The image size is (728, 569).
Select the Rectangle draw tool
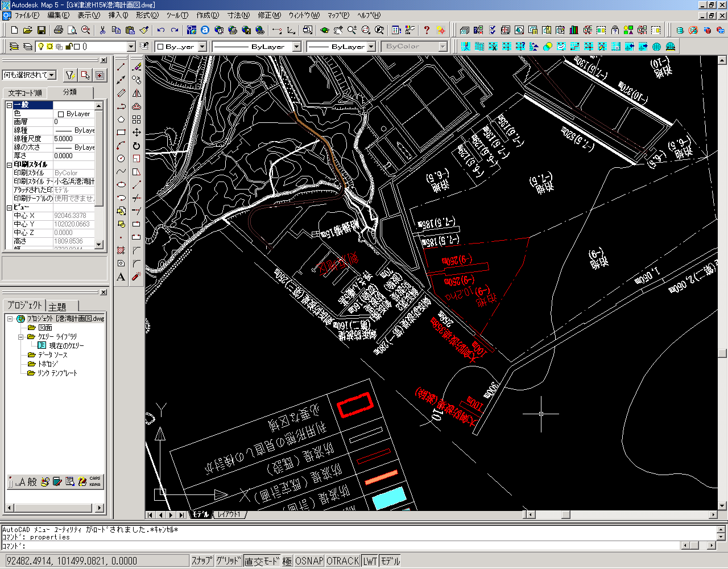pyautogui.click(x=121, y=133)
